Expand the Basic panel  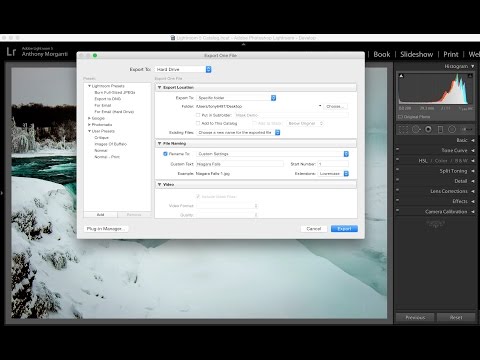[472, 140]
